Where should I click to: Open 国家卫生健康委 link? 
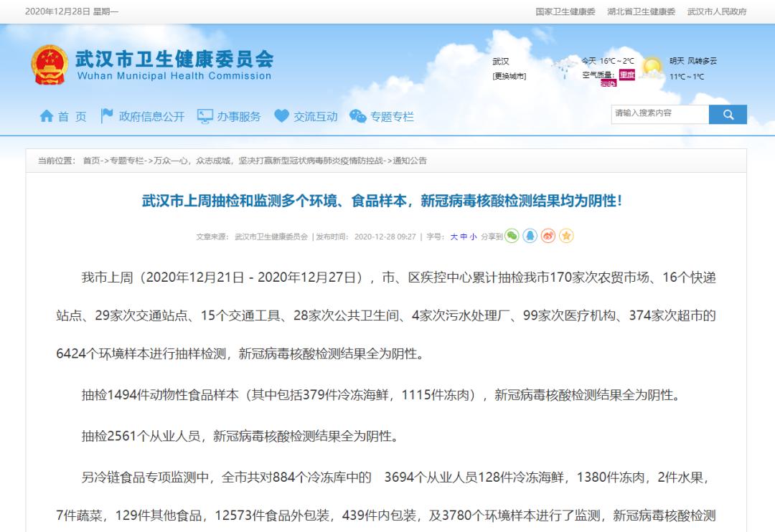tap(565, 11)
